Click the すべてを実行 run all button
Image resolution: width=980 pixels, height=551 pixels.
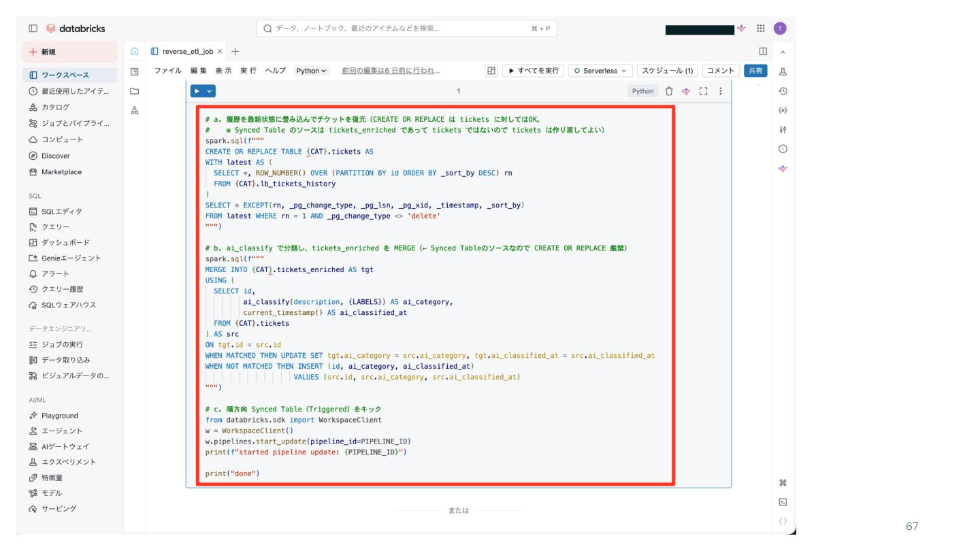(x=533, y=71)
